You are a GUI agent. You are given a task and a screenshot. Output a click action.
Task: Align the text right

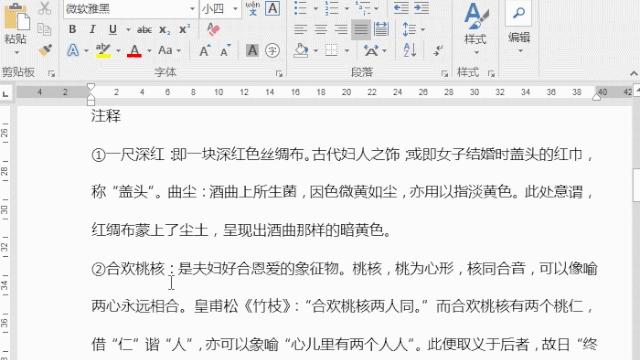[x=341, y=29]
